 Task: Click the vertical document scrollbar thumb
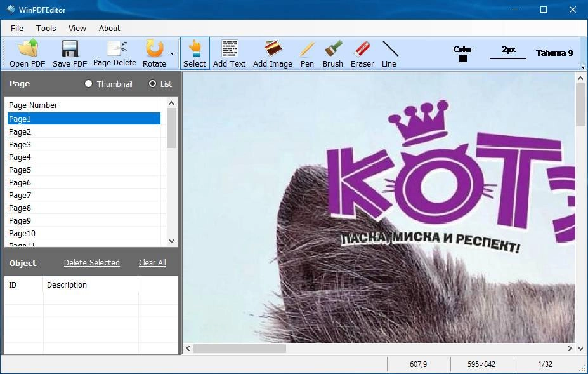click(x=580, y=105)
